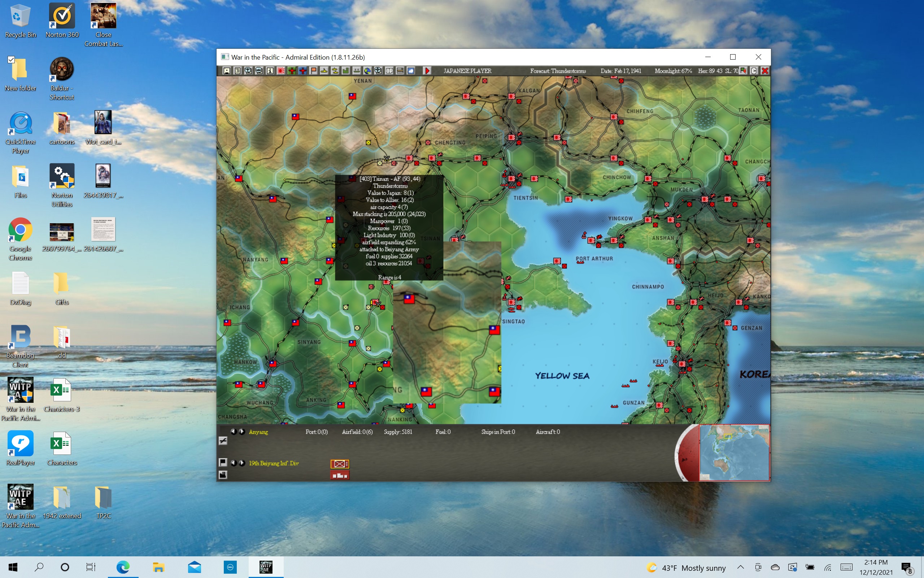Show the weather cloud overlay icon

[x=411, y=71]
